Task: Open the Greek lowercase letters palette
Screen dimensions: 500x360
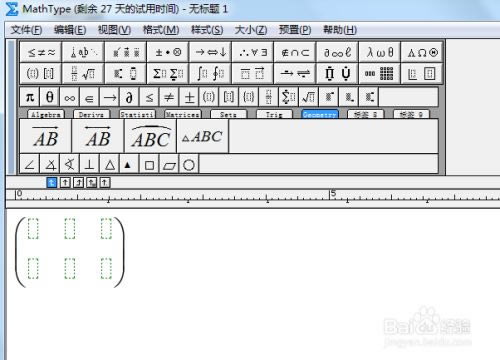Action: [380, 52]
